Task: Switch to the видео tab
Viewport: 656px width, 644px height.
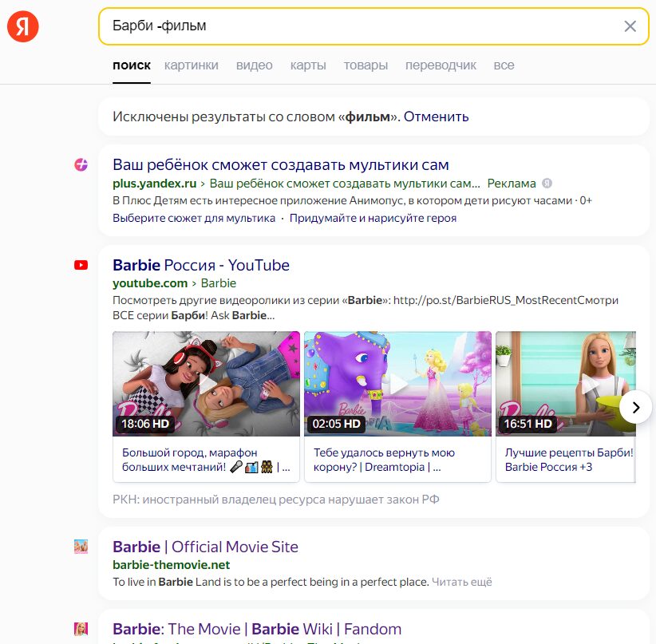Action: coord(254,65)
